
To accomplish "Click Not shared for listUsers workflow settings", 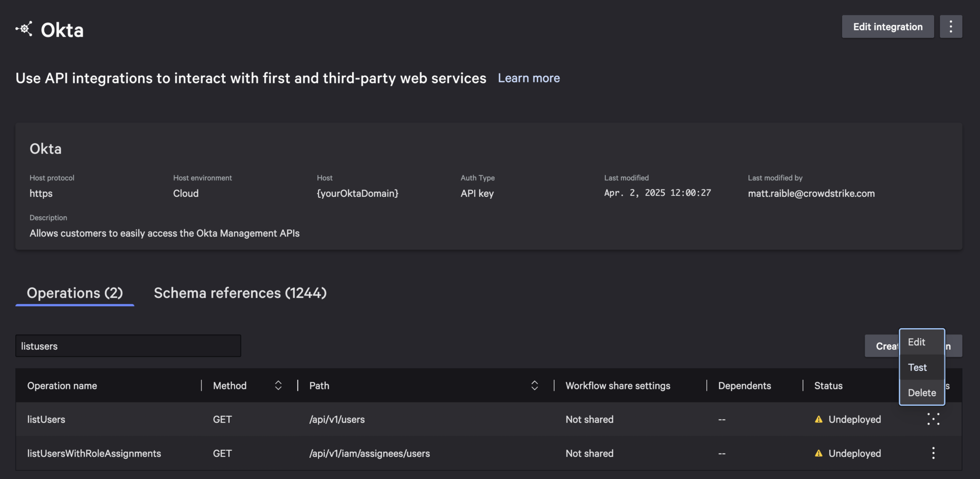I will click(x=589, y=419).
